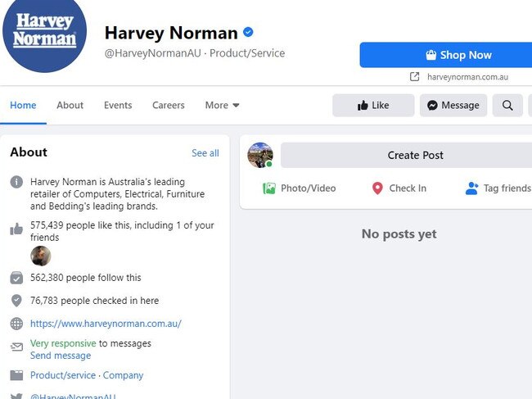Click the external link icon near harveynorman.com.au
The width and height of the screenshot is (532, 399).
coord(414,77)
